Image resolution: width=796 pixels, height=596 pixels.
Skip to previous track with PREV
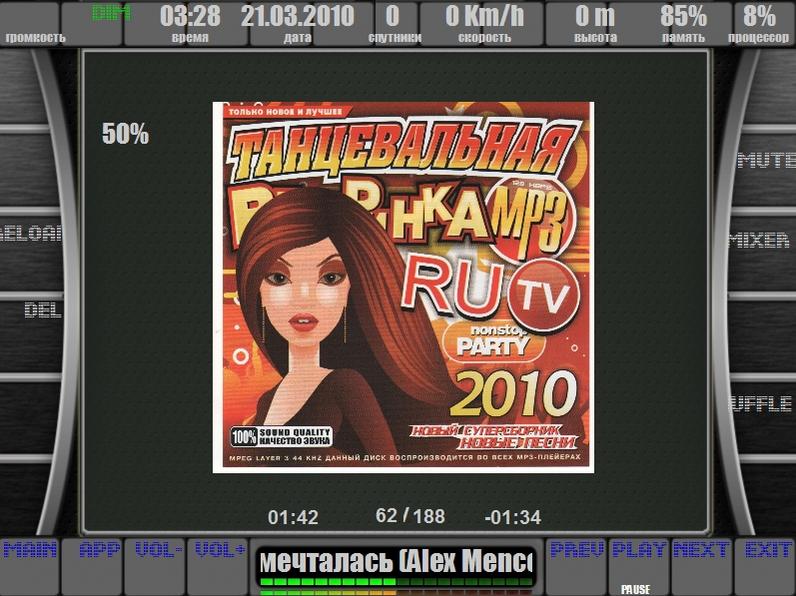[x=577, y=551]
